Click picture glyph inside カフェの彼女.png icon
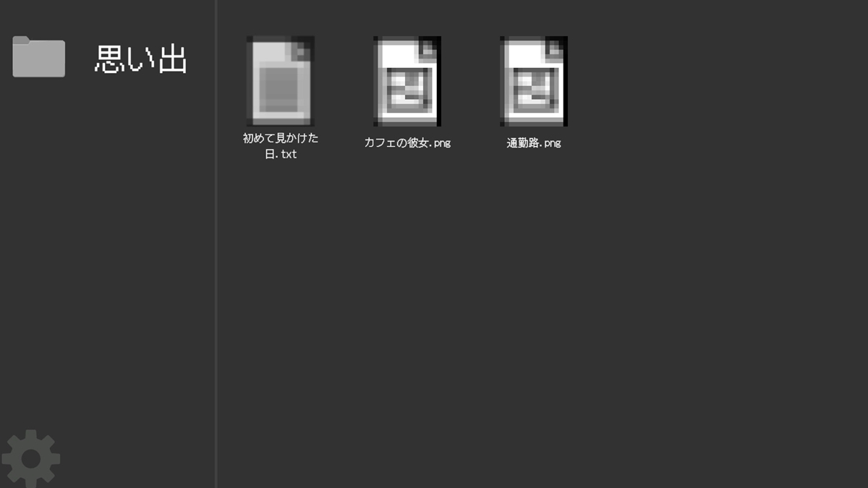 [408, 90]
